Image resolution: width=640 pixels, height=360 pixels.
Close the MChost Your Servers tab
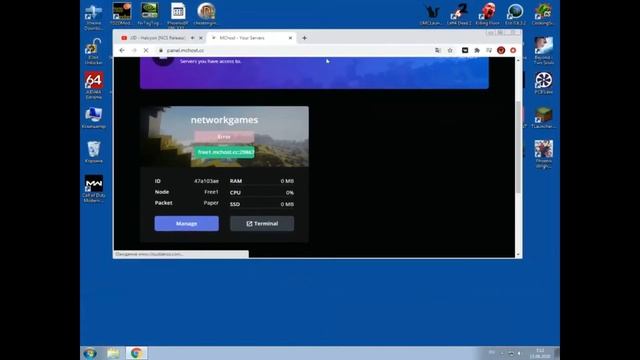290,38
